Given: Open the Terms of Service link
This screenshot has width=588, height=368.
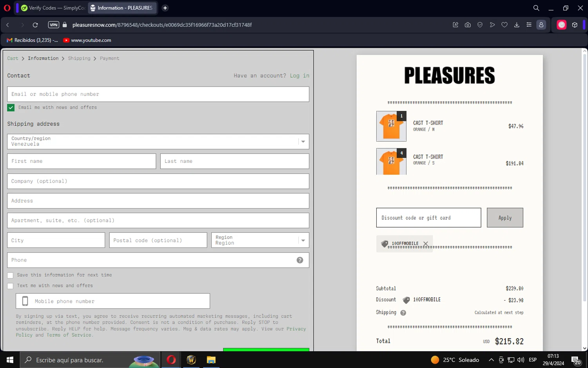Looking at the screenshot, I should click(x=69, y=335).
